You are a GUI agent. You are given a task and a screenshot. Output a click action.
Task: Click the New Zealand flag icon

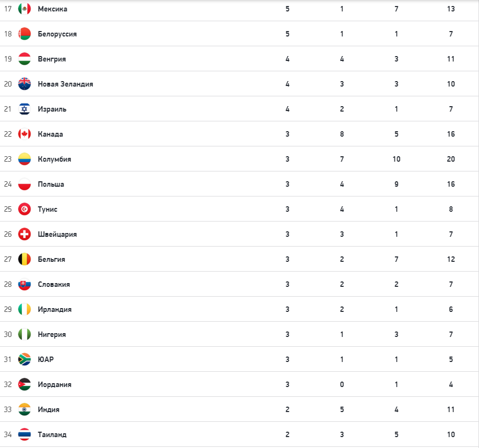click(25, 84)
